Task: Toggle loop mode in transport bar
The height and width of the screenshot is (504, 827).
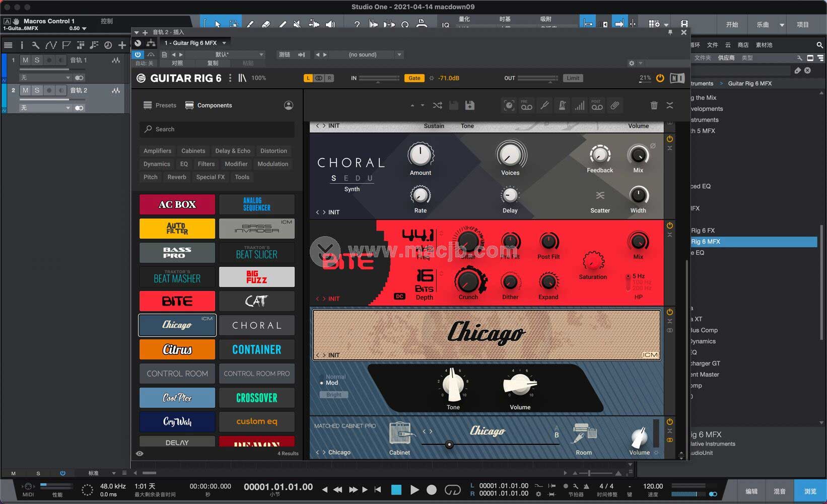Action: (x=452, y=490)
